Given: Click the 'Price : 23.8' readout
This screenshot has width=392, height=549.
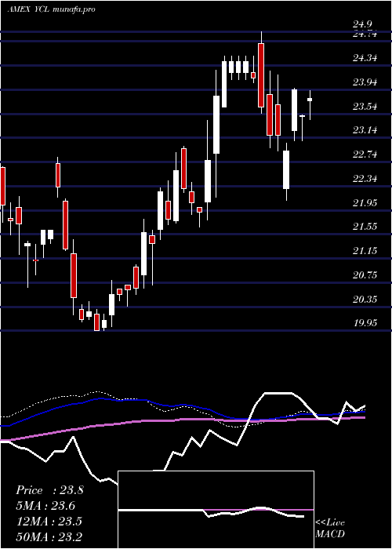Looking at the screenshot, I should (x=49, y=490).
